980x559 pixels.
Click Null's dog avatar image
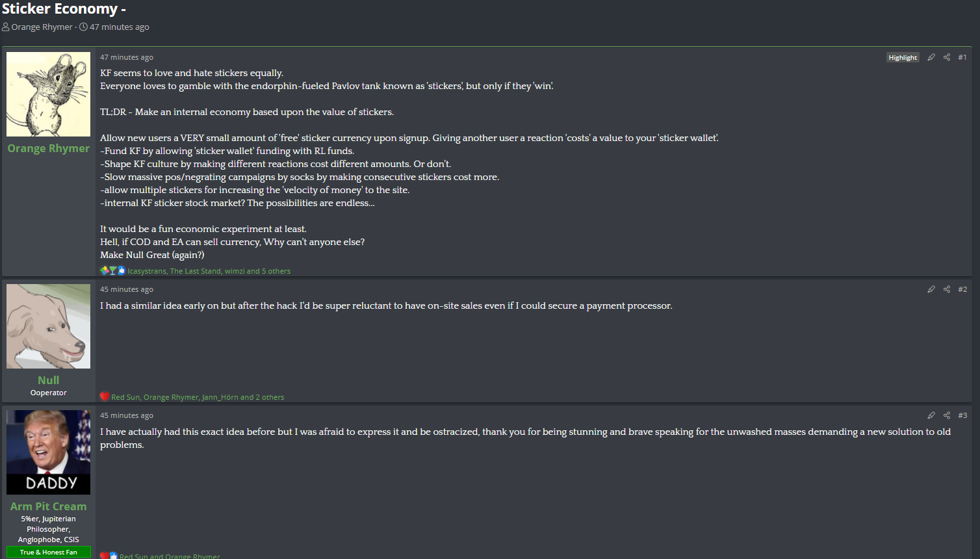click(x=49, y=326)
